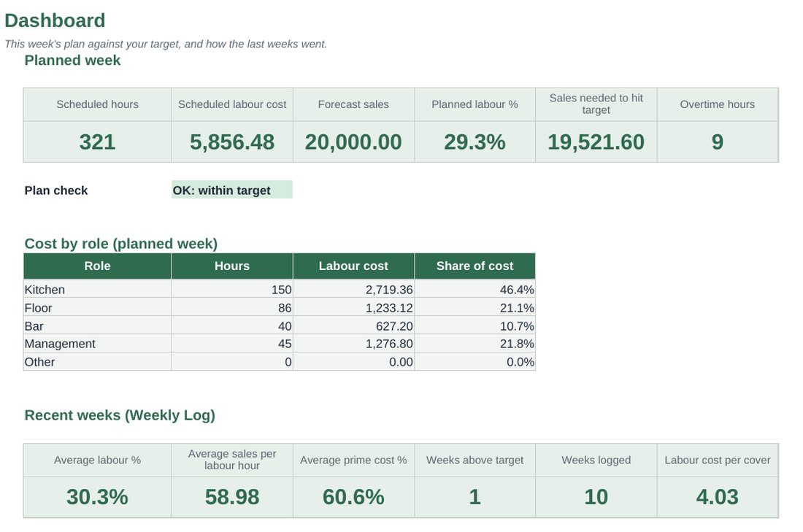Screen dimensions: 803x532
Task: Click the Plan check label
Action: pyautogui.click(x=55, y=190)
